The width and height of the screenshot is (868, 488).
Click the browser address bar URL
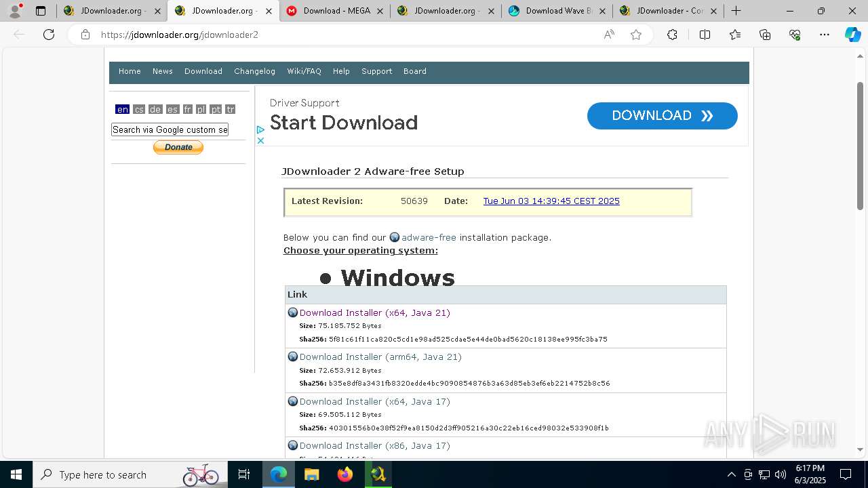click(180, 35)
